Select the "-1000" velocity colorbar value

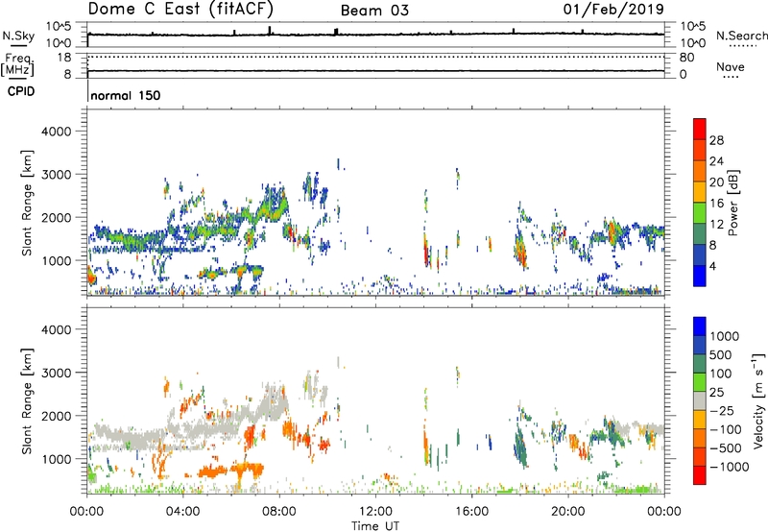point(729,467)
